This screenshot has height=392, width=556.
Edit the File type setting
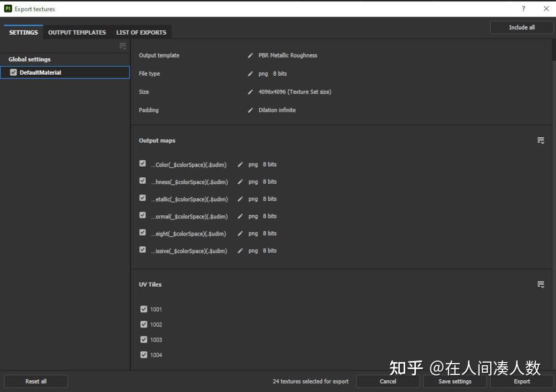coord(250,73)
